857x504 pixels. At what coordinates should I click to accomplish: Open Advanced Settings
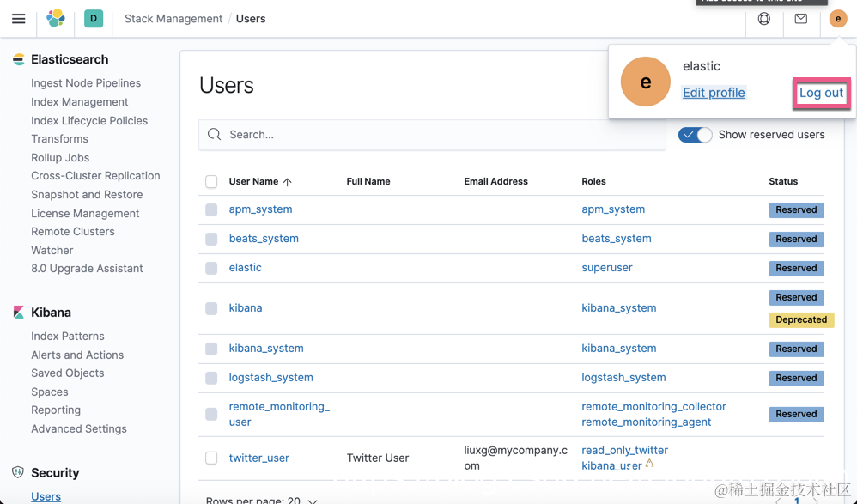(79, 428)
